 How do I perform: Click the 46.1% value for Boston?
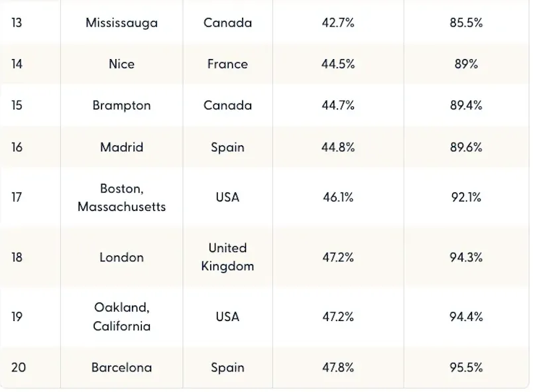338,197
